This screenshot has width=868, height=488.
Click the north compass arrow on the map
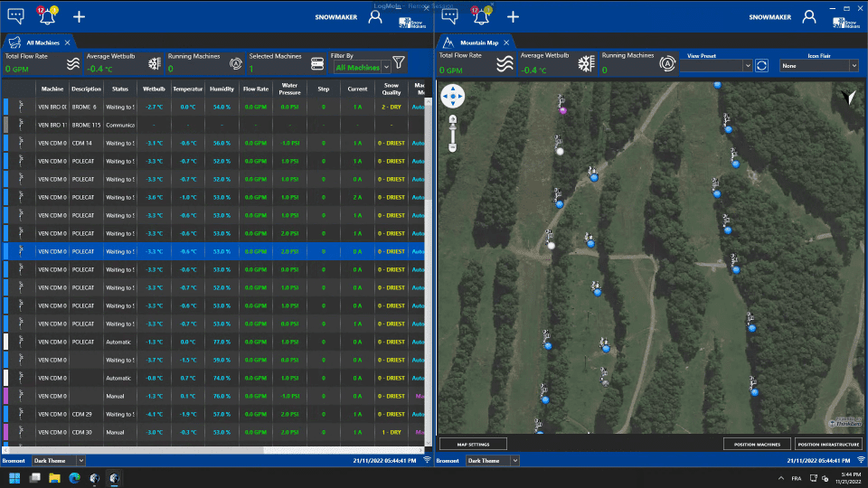point(847,97)
